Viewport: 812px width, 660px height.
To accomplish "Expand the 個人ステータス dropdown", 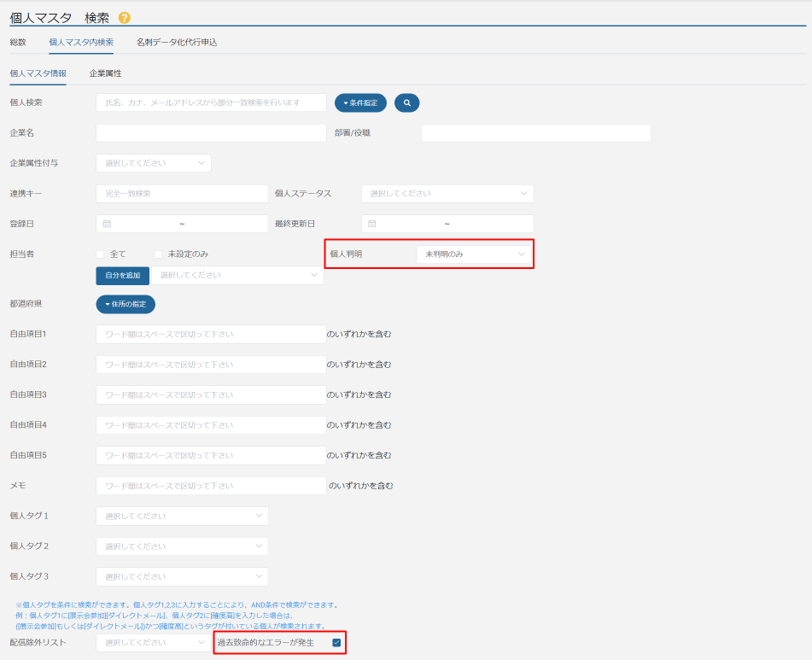I will [x=447, y=194].
